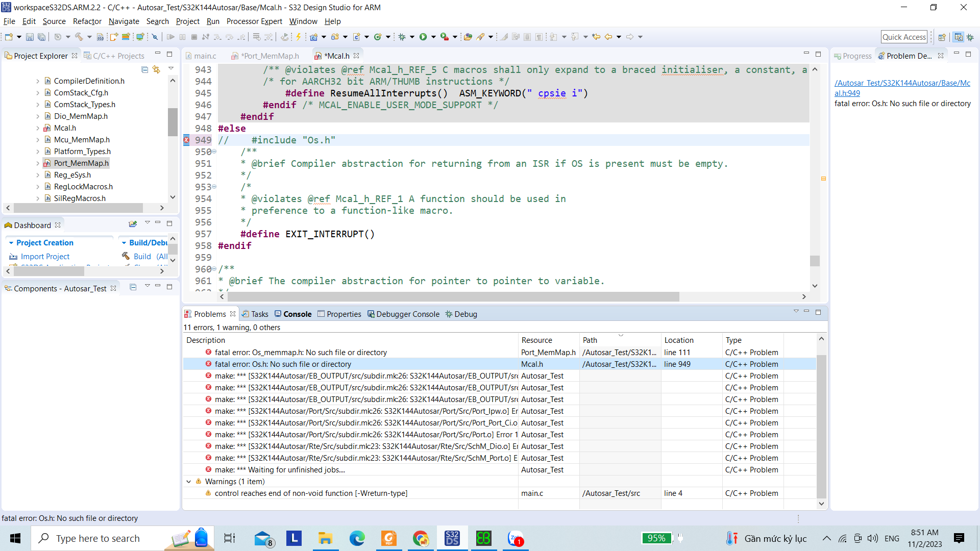Viewport: 980px width, 551px height.
Task: Collapse All in Project Explorer panel
Action: (145, 70)
